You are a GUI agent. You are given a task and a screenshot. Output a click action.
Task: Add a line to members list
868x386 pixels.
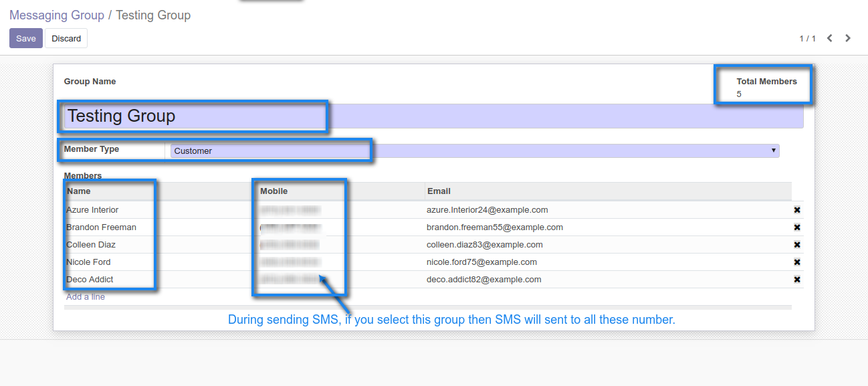[86, 297]
